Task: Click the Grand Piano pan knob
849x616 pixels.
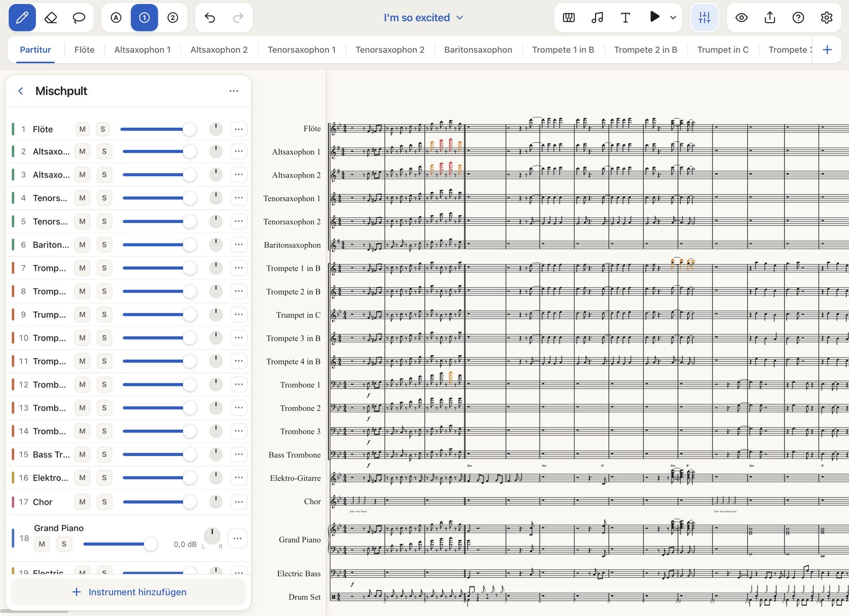Action: [212, 536]
